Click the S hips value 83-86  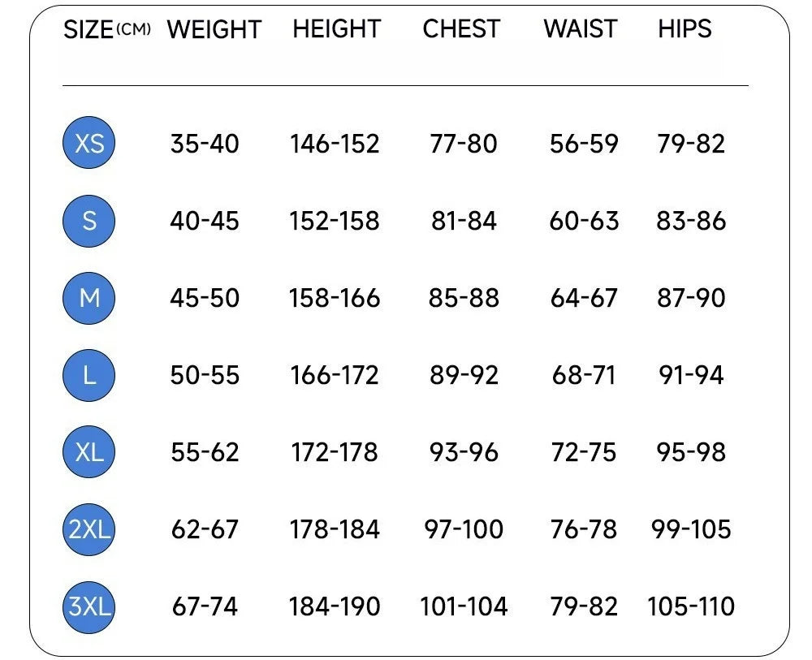(x=691, y=221)
